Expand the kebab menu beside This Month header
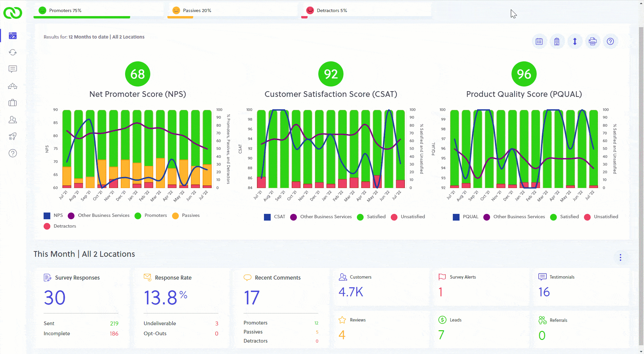 620,257
